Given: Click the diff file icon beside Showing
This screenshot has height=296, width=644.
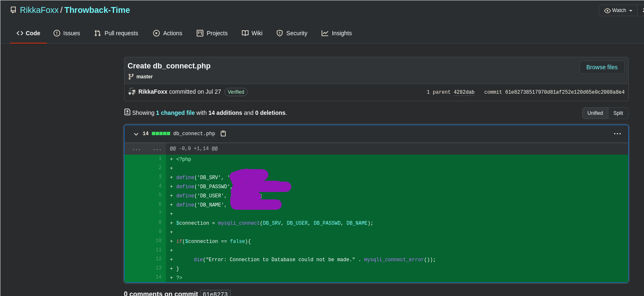Looking at the screenshot, I should [127, 112].
